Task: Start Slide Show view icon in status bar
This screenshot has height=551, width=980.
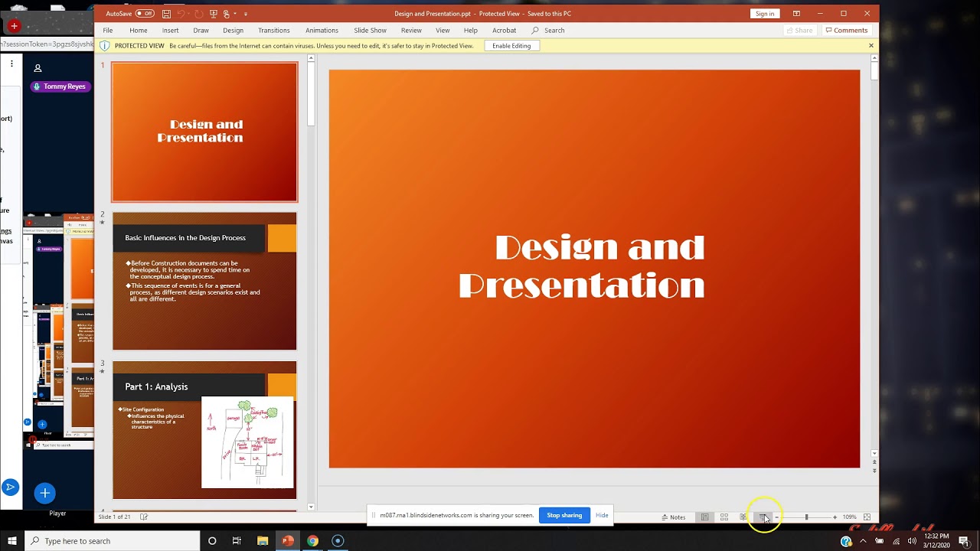Action: pyautogui.click(x=763, y=517)
